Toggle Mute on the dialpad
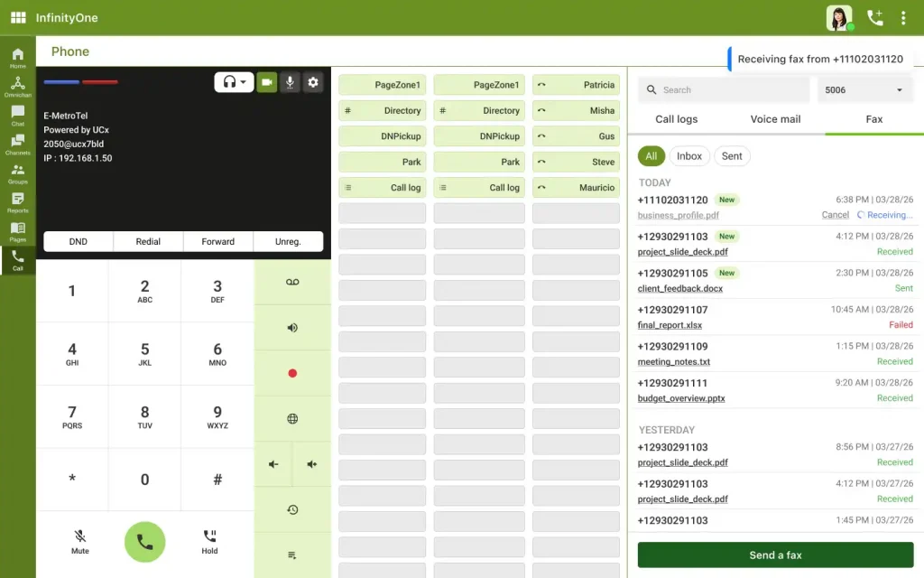 80,542
